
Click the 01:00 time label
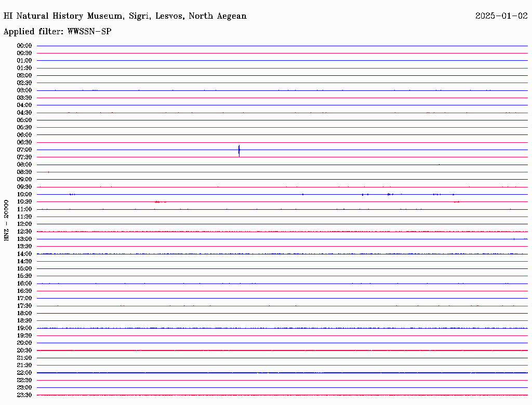coord(24,61)
